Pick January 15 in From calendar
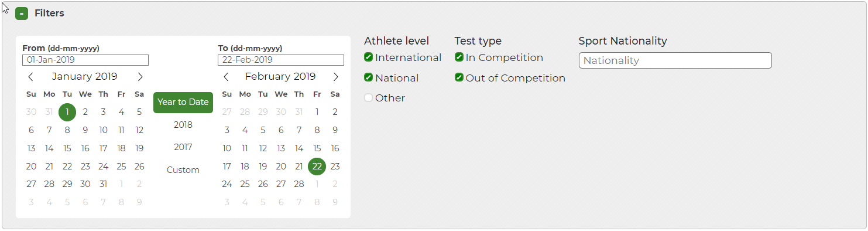This screenshot has height=231, width=868. (x=67, y=148)
